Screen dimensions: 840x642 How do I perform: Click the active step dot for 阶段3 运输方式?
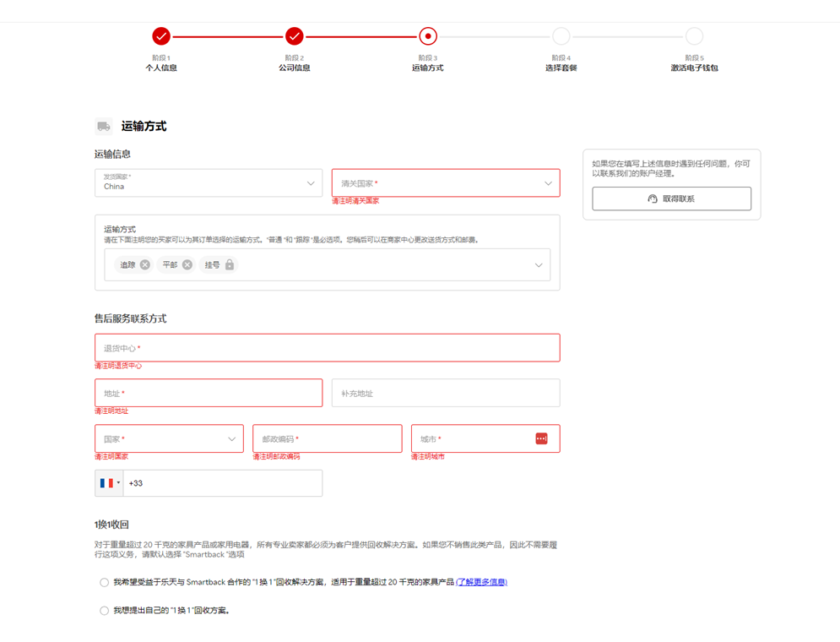(x=428, y=36)
